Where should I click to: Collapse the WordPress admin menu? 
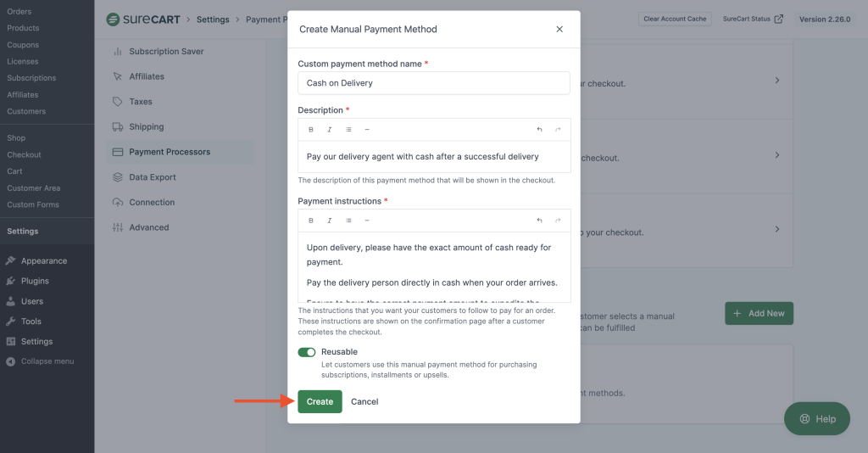(47, 361)
